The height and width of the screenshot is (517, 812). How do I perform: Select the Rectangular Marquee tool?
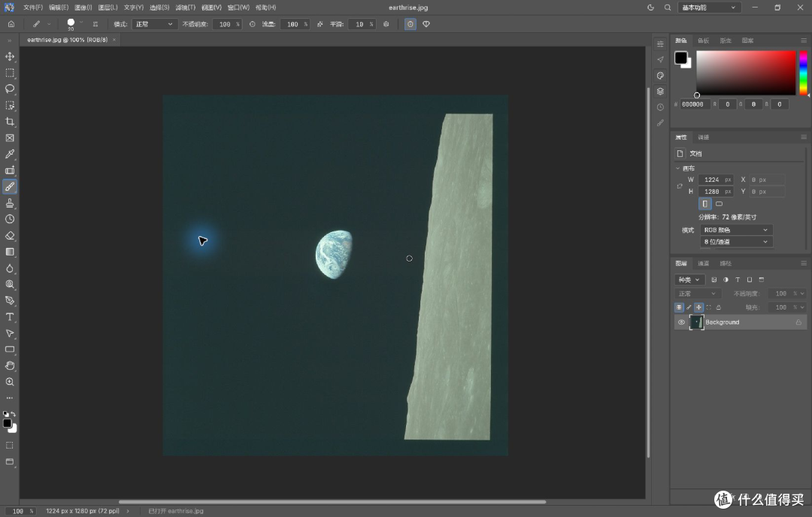[10, 73]
